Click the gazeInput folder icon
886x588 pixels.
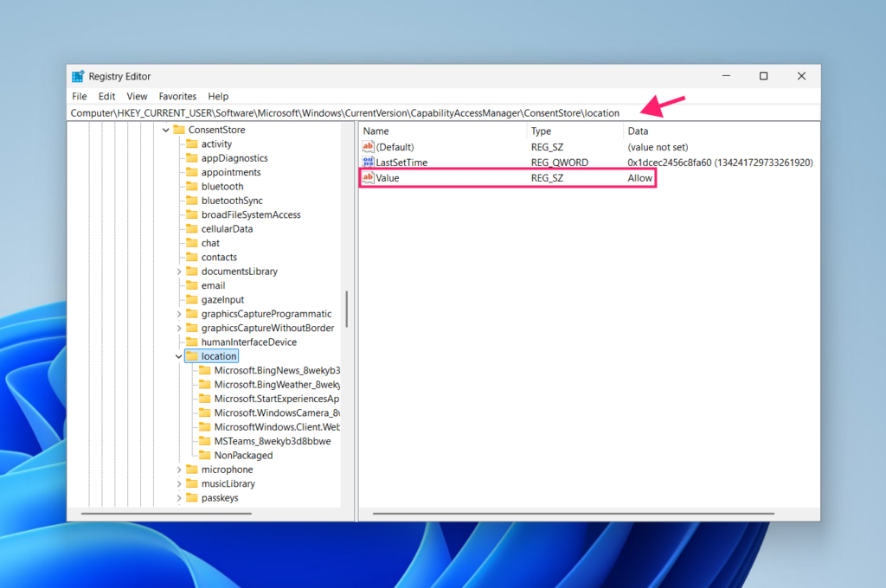click(192, 299)
